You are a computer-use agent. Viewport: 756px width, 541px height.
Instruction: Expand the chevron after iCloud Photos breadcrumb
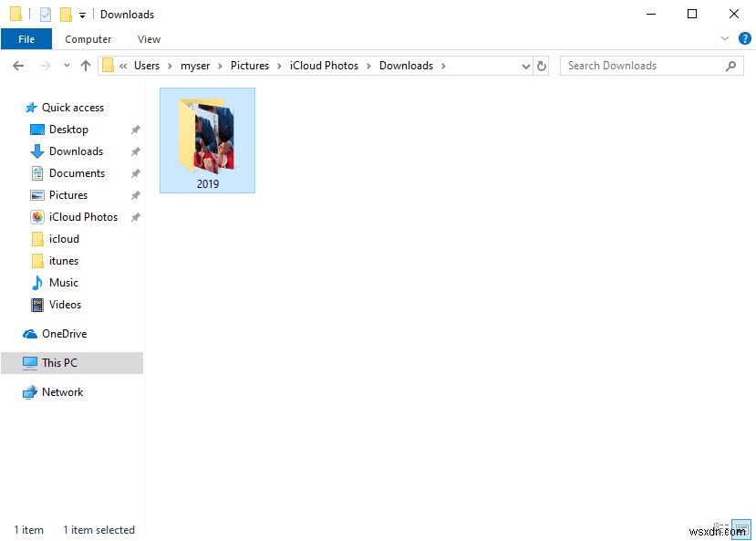pyautogui.click(x=368, y=66)
